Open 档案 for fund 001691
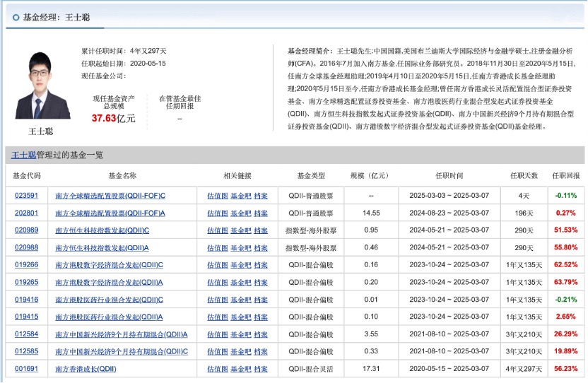Image resolution: width=588 pixels, height=383 pixels. (x=261, y=369)
